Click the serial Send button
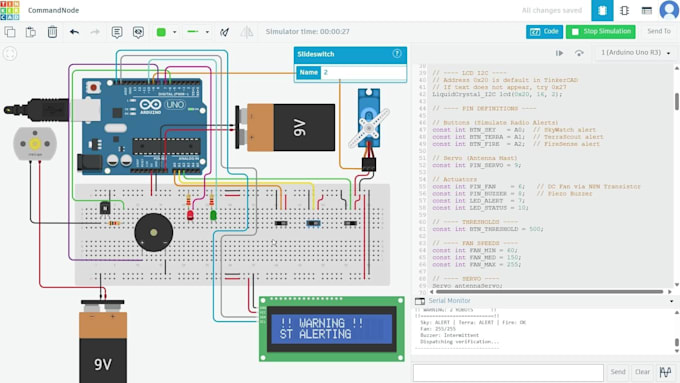 tap(618, 372)
